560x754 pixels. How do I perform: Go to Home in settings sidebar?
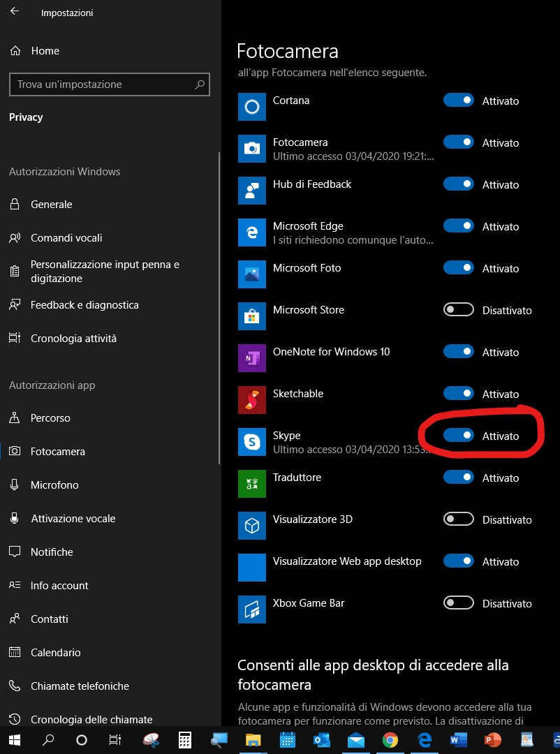point(45,51)
